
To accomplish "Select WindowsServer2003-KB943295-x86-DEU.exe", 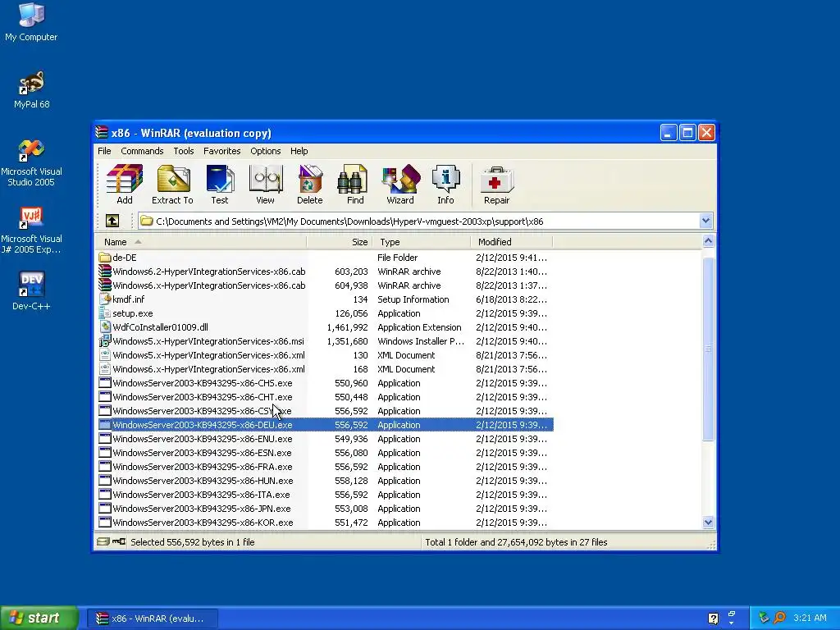I will pos(325,425).
